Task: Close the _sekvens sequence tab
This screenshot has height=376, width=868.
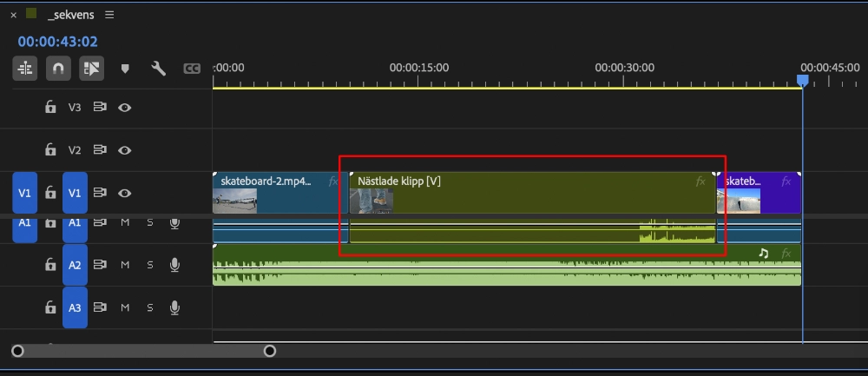Action: (14, 16)
